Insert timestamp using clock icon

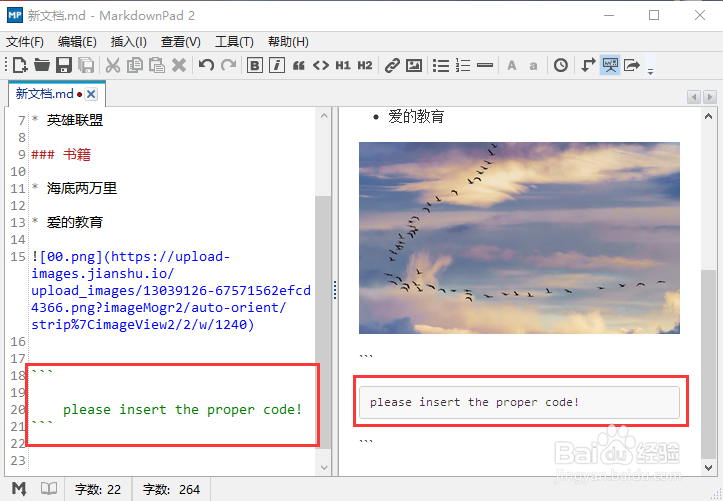(561, 65)
